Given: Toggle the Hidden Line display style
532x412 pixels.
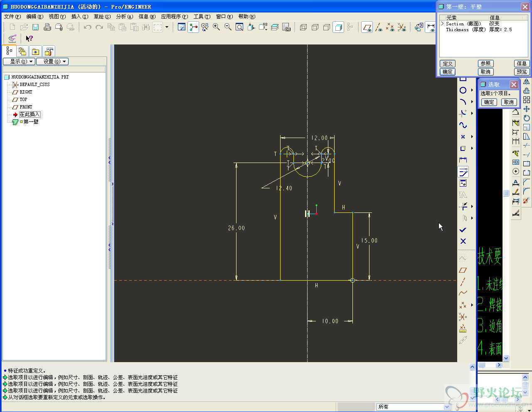Looking at the screenshot, I should click(x=315, y=27).
